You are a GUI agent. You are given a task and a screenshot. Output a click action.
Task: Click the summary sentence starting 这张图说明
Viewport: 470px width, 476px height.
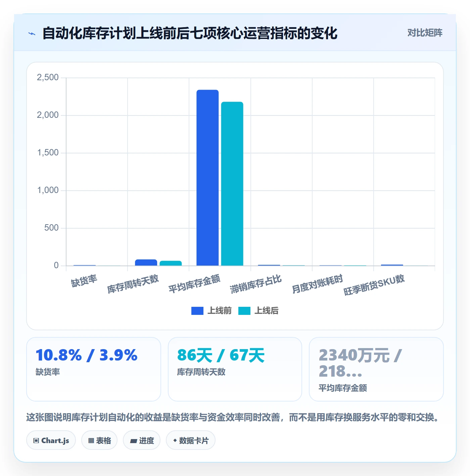point(234,417)
